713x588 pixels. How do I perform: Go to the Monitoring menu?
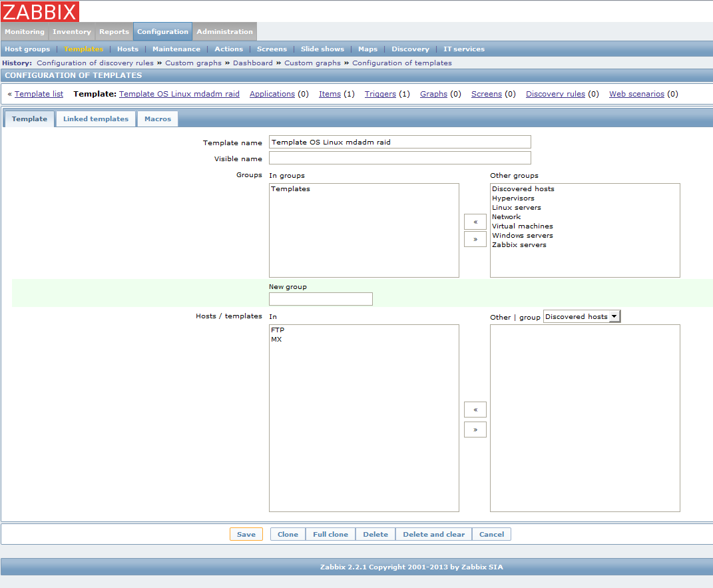[x=25, y=31]
